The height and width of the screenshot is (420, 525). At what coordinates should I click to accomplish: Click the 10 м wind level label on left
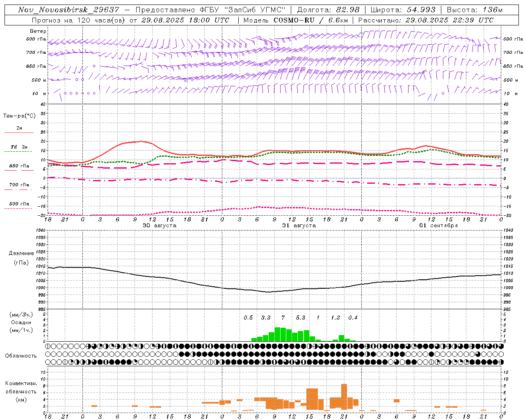(39, 94)
